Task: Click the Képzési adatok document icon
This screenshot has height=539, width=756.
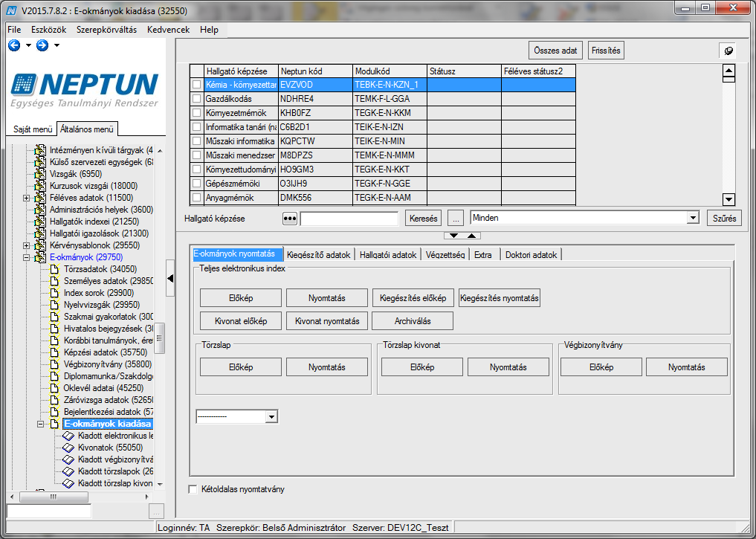Action: pos(54,352)
